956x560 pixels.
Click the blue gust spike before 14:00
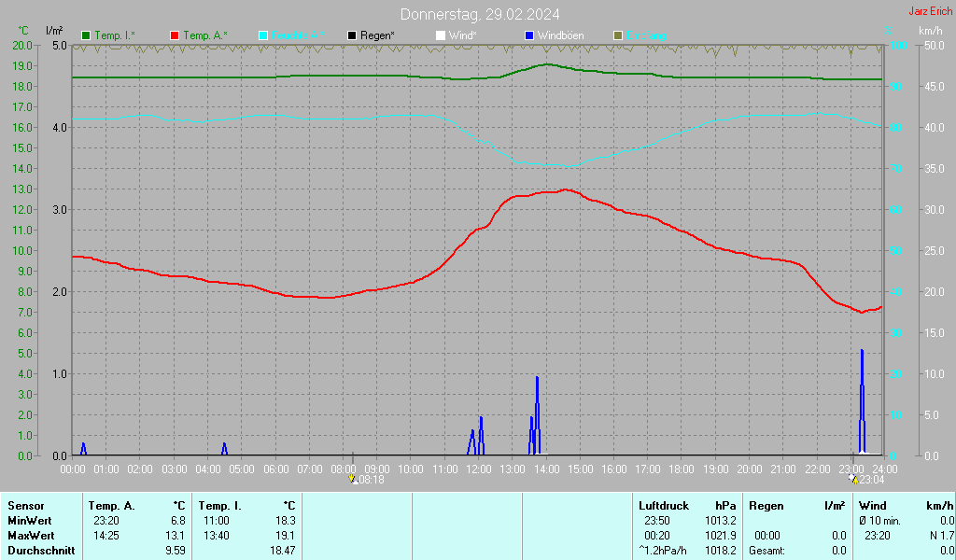pos(537,415)
